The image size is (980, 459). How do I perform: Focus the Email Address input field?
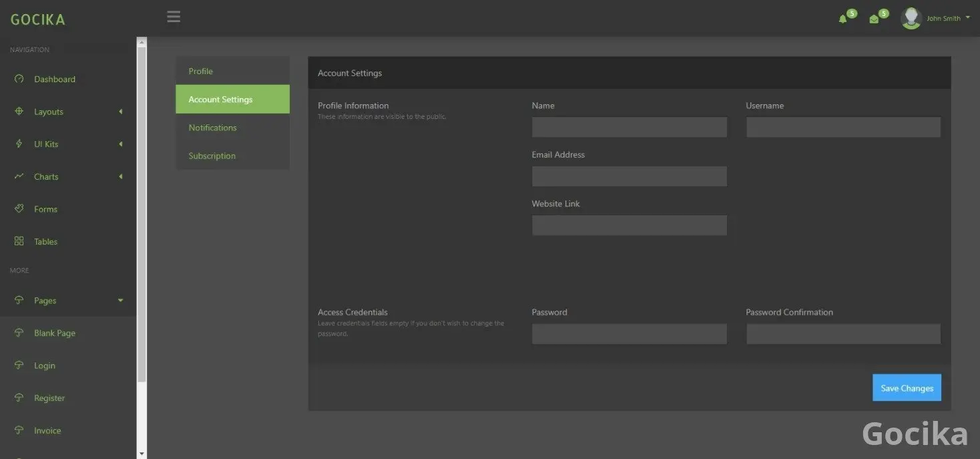tap(629, 176)
